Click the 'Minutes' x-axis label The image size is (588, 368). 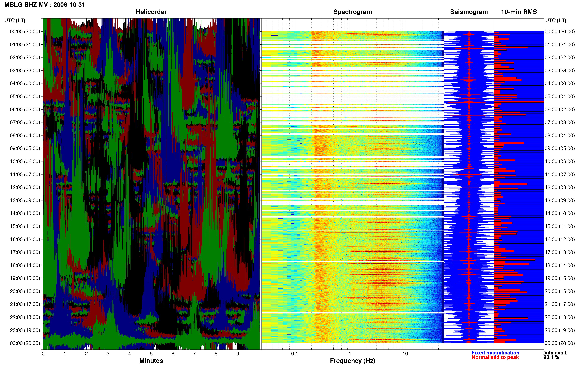[x=151, y=361]
